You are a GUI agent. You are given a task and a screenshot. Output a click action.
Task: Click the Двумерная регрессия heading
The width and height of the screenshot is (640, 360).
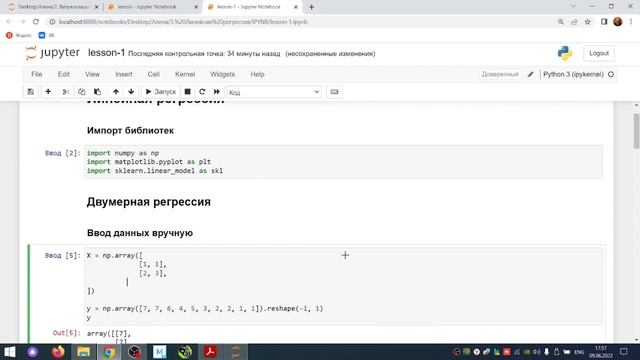tap(149, 202)
